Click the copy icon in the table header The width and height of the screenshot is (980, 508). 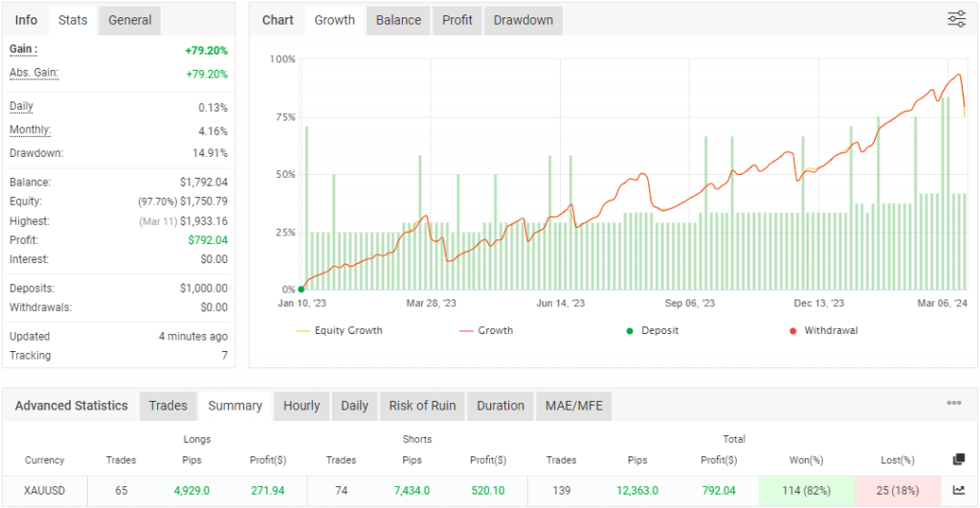(958, 459)
